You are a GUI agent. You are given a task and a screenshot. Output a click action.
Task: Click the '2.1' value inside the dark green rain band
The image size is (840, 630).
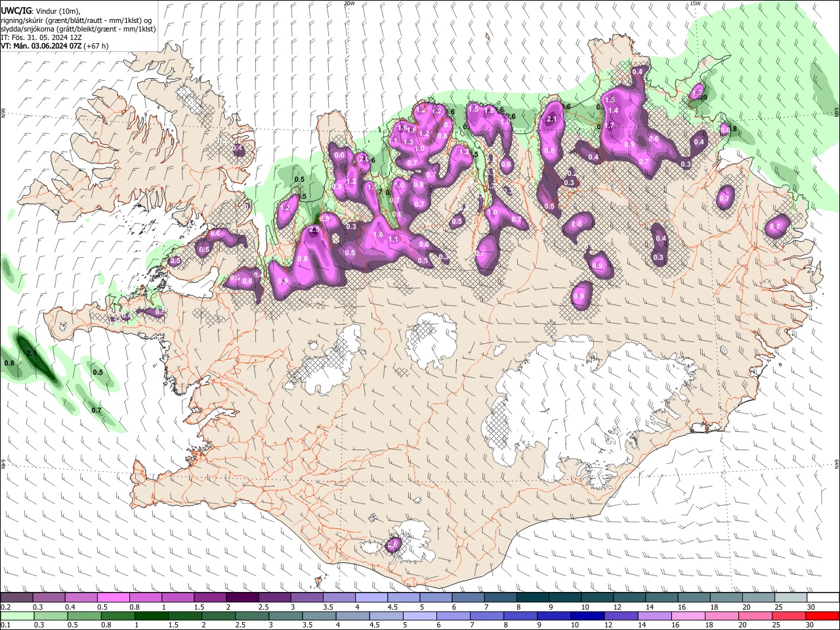pos(31,353)
